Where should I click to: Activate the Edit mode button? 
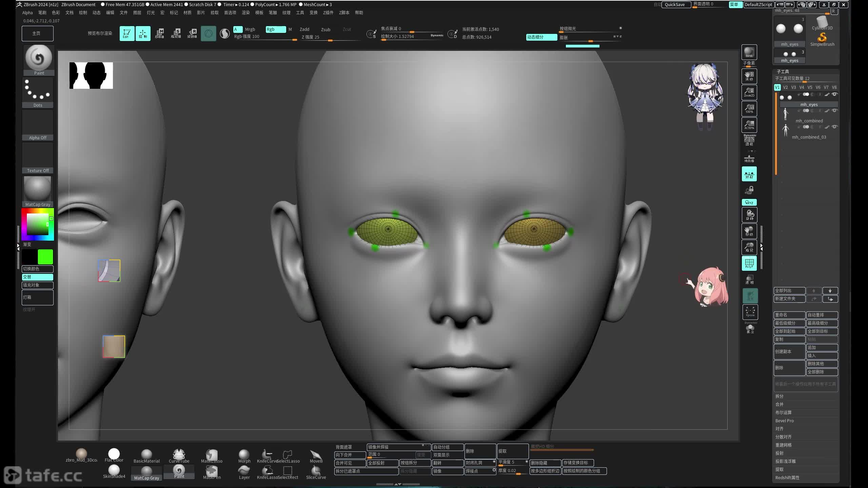point(127,33)
